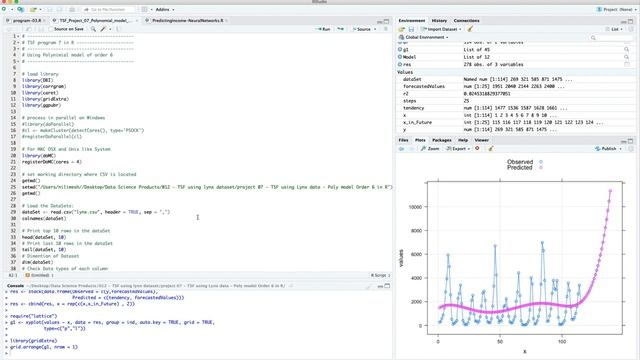Click the steps value 25

point(466,101)
